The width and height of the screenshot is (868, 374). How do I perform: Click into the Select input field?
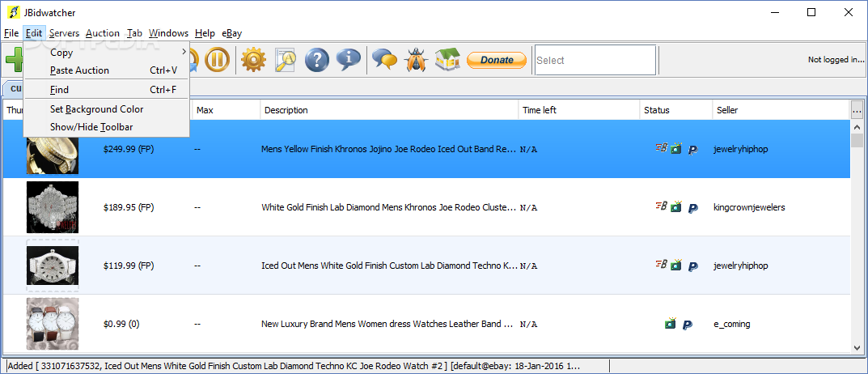click(x=595, y=60)
